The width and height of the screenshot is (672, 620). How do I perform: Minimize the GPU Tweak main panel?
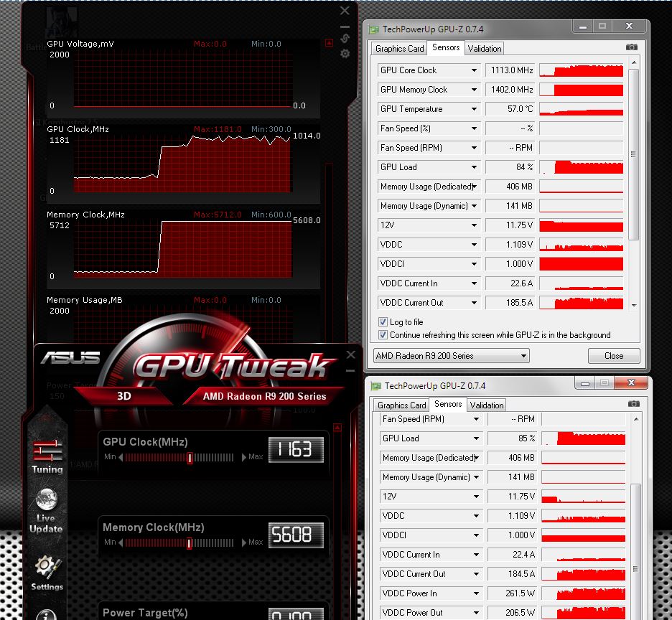350,370
